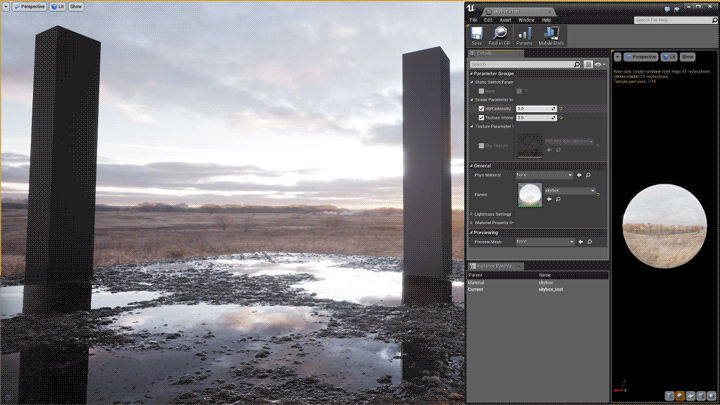Viewport: 720px width, 405px height.
Task: Open the Preview Mesh dropdown
Action: click(x=543, y=242)
